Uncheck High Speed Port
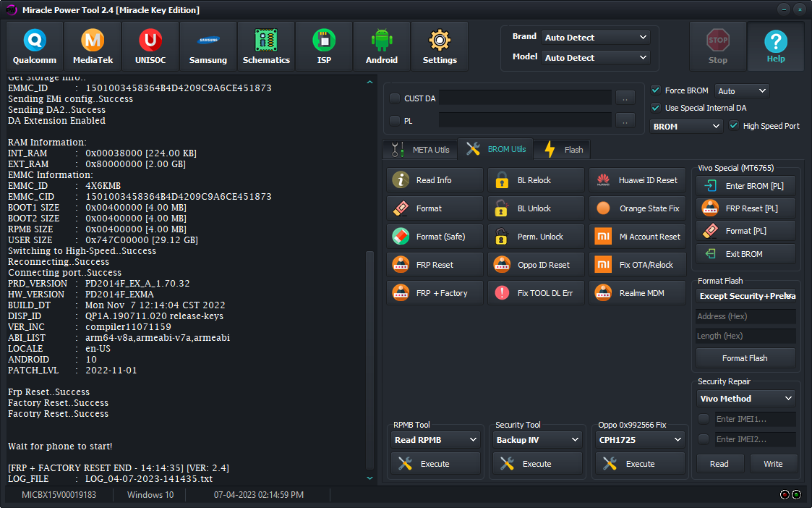This screenshot has width=812, height=508. (734, 126)
